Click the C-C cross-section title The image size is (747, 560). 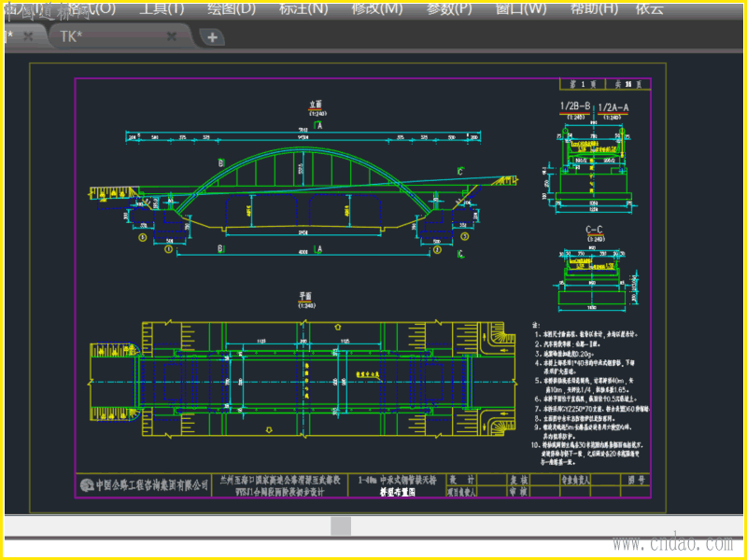point(593,230)
